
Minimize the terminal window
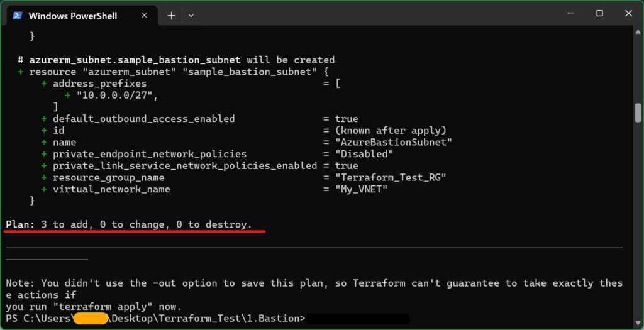click(x=570, y=14)
